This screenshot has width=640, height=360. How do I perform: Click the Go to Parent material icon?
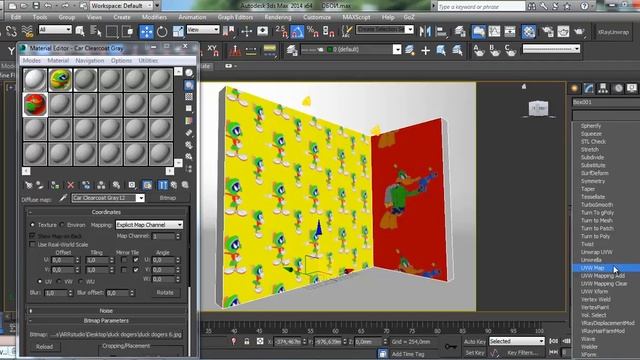tap(173, 185)
